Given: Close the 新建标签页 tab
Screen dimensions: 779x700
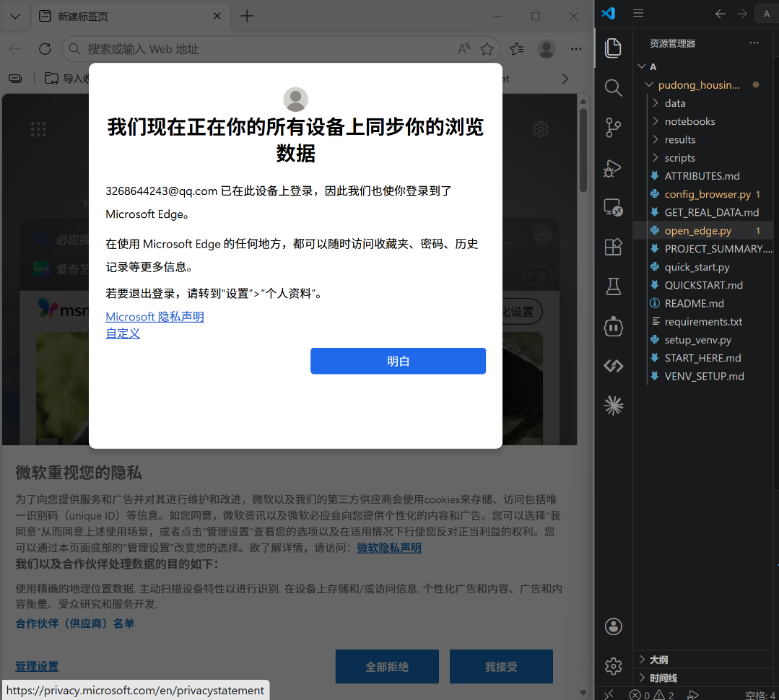Looking at the screenshot, I should (217, 16).
